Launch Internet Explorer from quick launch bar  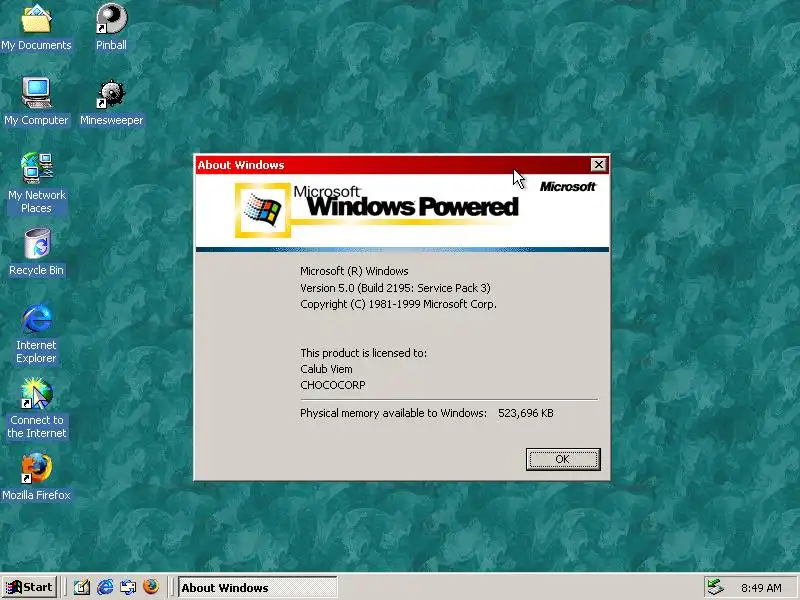105,587
